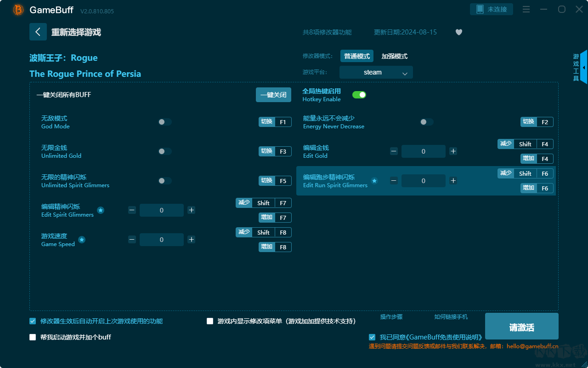Check 帮我启动游戏并加个buff checkbox
The height and width of the screenshot is (368, 588).
(33, 337)
